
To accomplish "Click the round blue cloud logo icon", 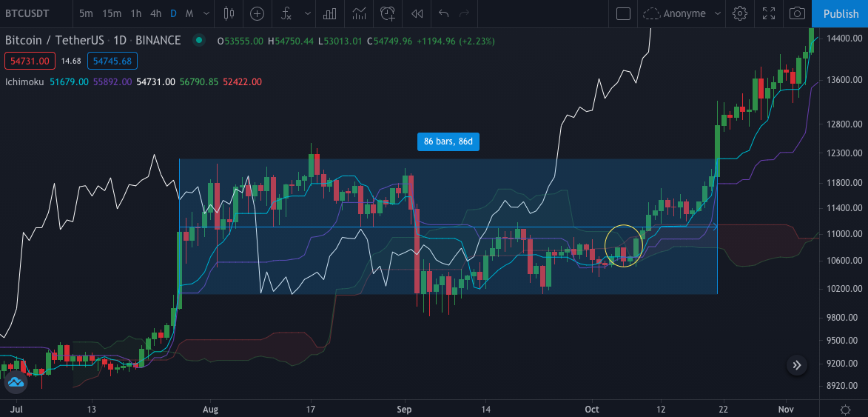I will point(15,383).
